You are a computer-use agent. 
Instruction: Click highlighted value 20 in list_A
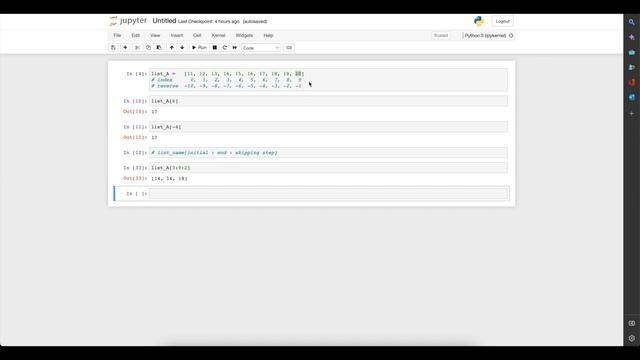[298, 74]
